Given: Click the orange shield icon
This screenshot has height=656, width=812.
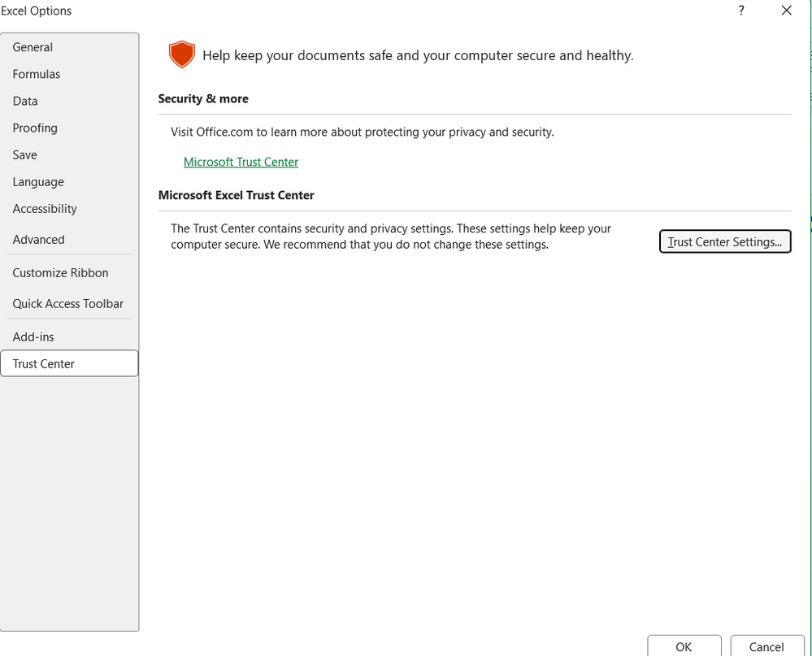Looking at the screenshot, I should point(182,54).
